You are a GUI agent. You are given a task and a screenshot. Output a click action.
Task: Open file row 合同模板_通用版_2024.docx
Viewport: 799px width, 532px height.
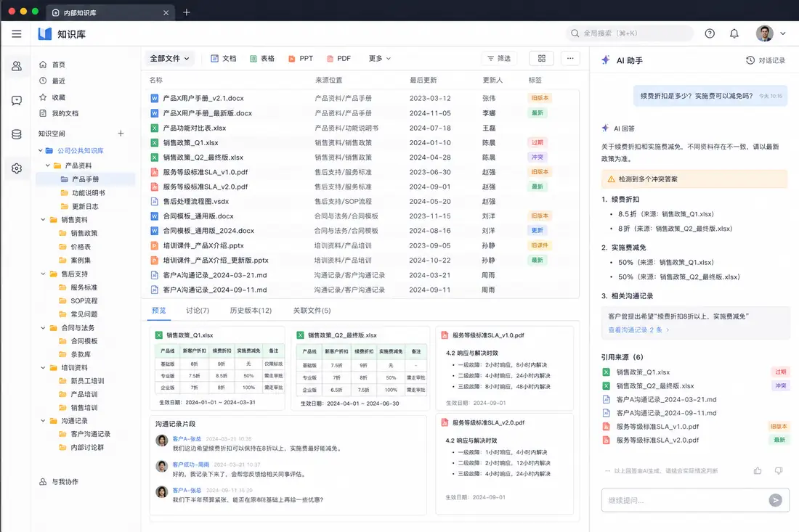tap(360, 231)
